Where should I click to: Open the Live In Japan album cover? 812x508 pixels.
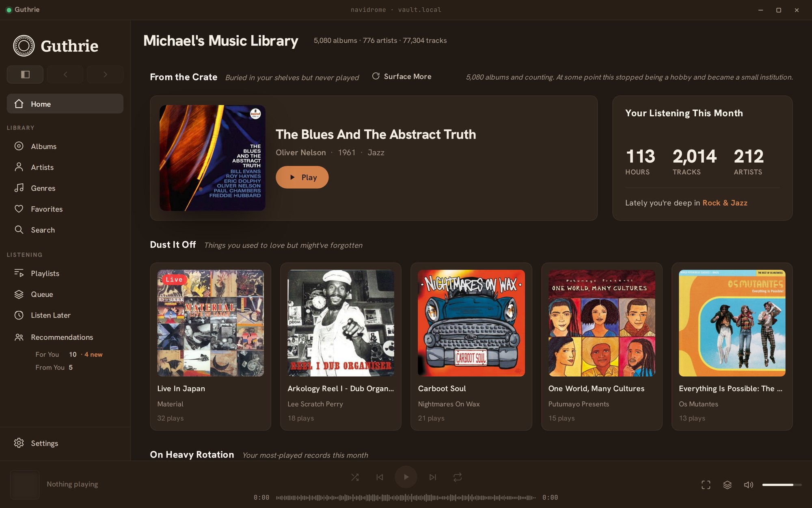click(210, 323)
